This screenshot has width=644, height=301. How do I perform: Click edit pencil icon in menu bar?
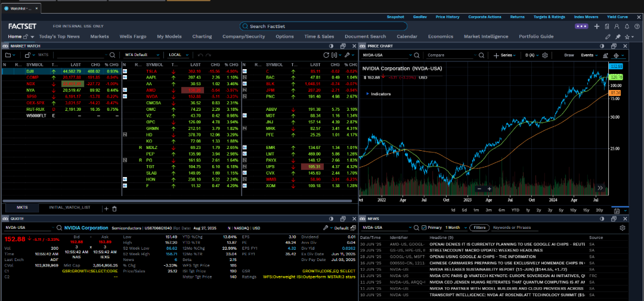(x=608, y=36)
